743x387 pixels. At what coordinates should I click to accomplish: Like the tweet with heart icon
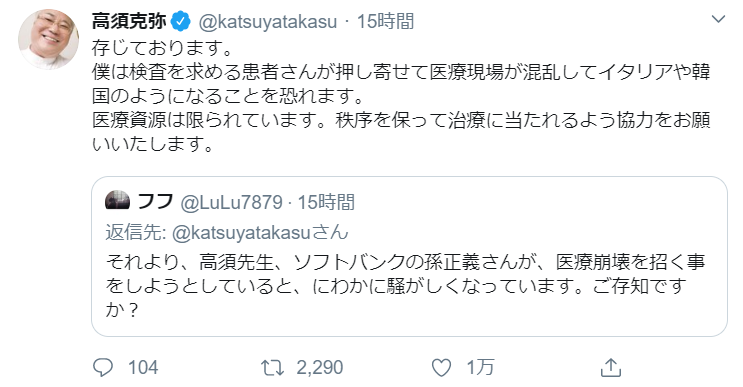(x=442, y=368)
